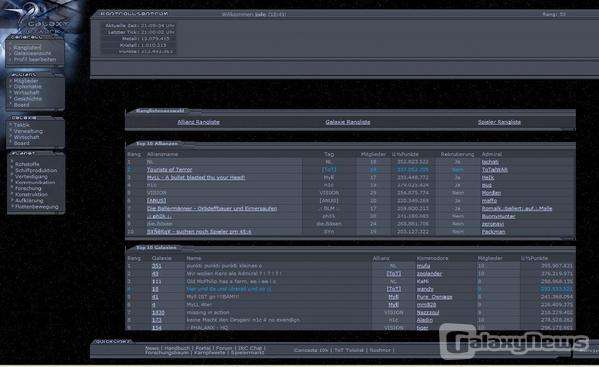
Task: Open Board in the Allianz menu
Action: (x=21, y=105)
